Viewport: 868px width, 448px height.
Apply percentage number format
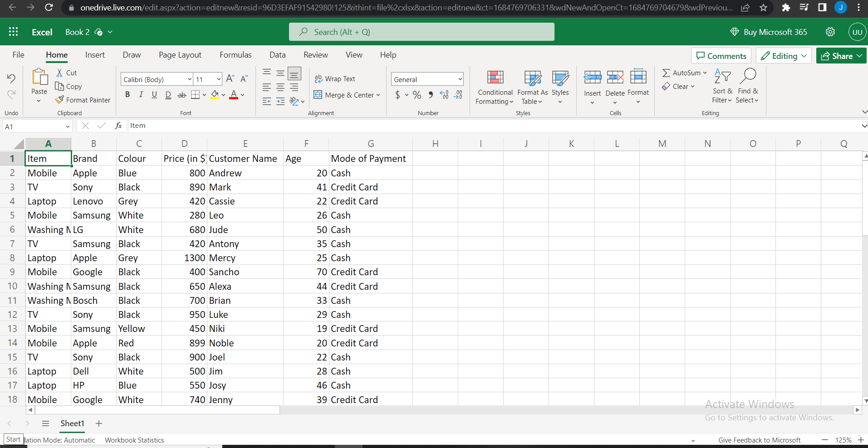pos(417,95)
